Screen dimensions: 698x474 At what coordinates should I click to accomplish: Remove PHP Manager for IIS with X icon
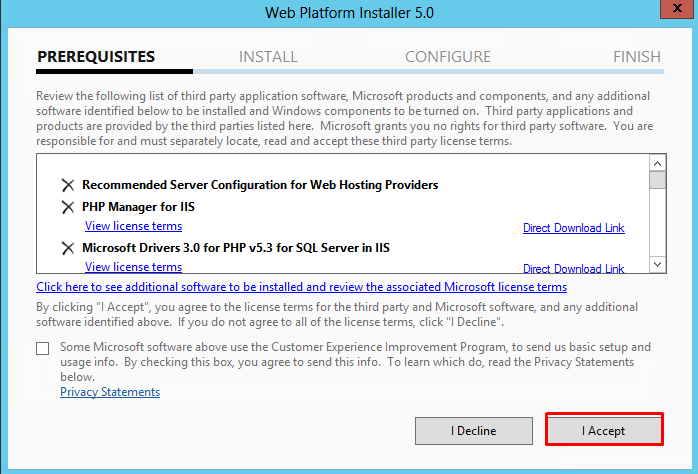[68, 207]
